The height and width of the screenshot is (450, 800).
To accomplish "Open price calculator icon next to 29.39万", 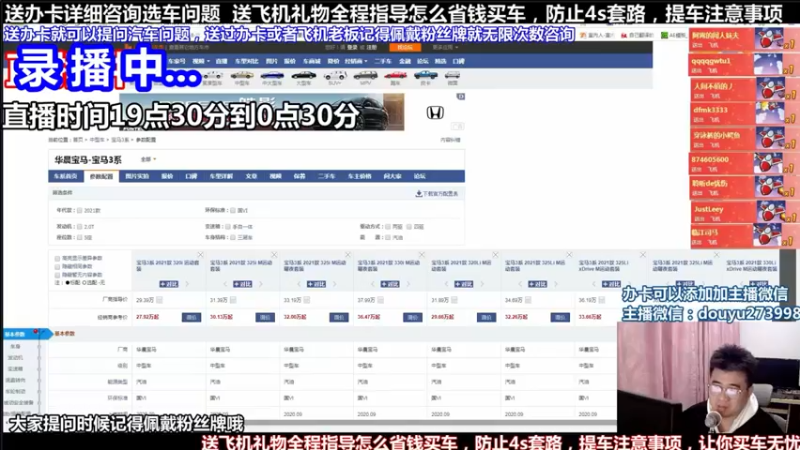I will tap(160, 300).
